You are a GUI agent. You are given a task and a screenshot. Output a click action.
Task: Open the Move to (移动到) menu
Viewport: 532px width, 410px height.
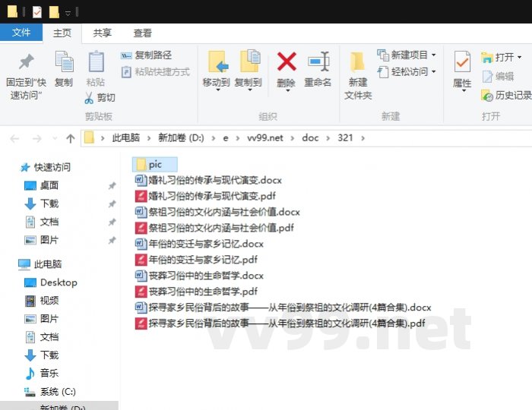tap(216, 71)
